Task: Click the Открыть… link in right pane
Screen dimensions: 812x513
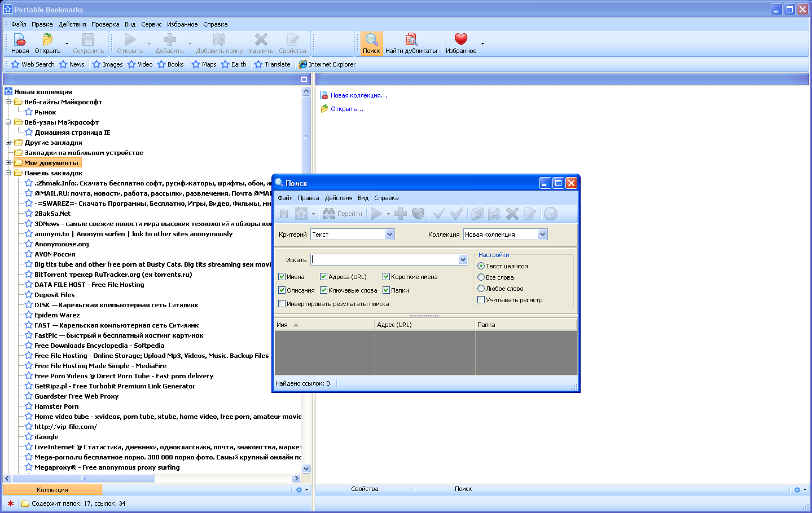Action: coord(346,109)
